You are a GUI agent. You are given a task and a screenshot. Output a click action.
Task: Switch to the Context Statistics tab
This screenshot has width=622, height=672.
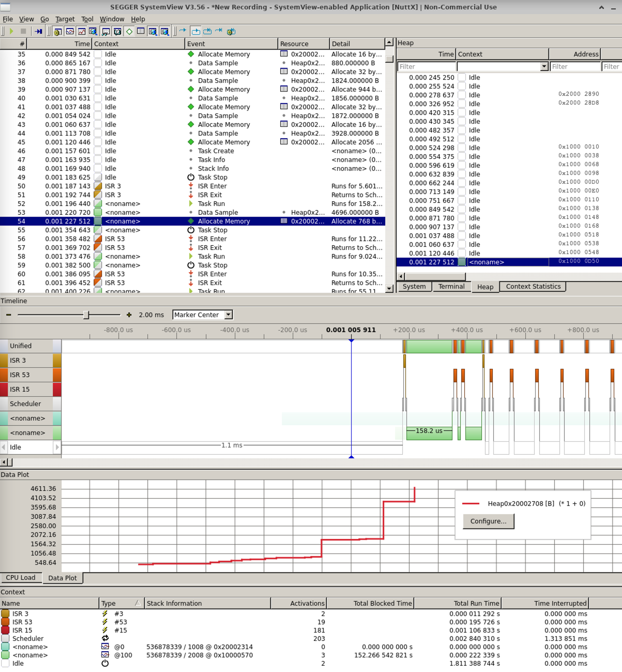point(533,287)
